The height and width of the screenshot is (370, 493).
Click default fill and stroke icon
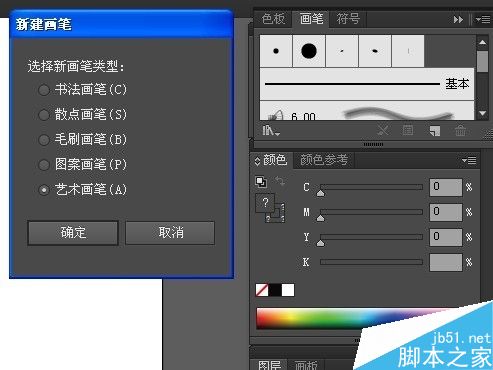coord(261,182)
